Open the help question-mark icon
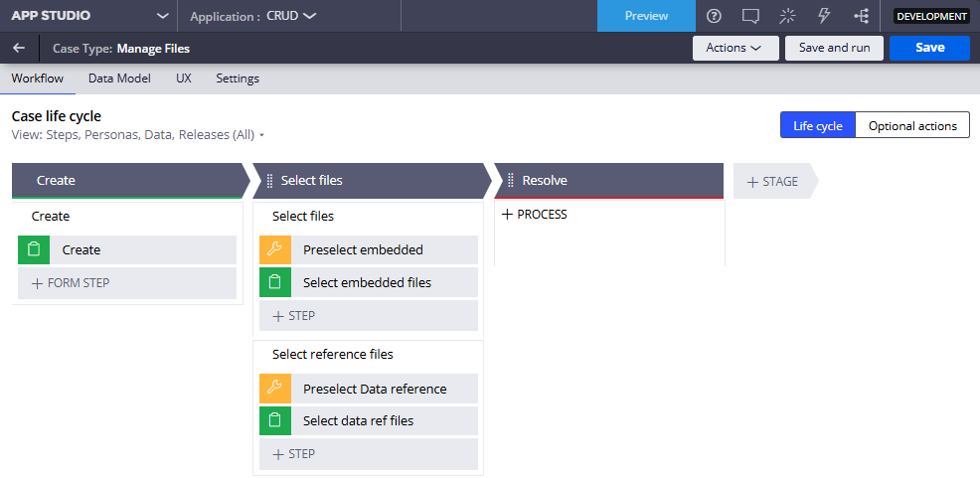The height and width of the screenshot is (478, 980). click(713, 16)
